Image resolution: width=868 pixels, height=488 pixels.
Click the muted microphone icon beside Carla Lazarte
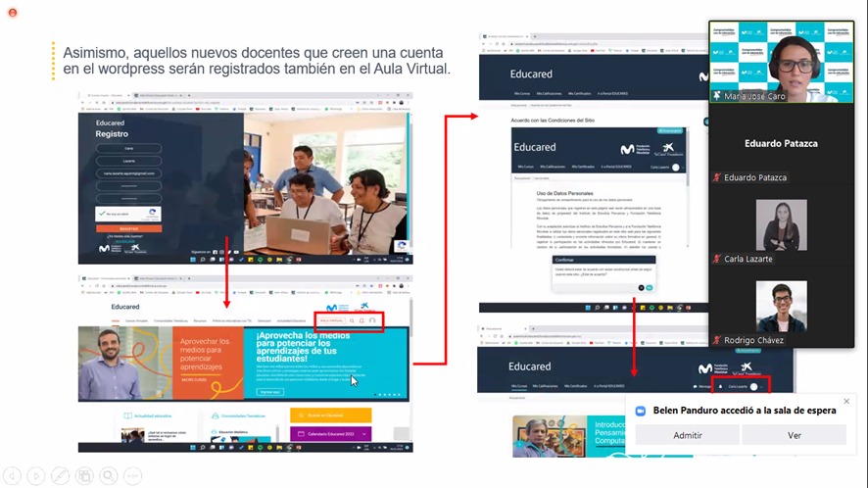(x=717, y=259)
